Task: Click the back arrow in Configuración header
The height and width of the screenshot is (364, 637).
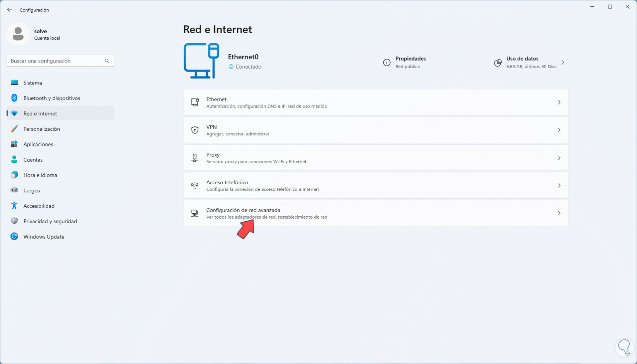Action: pos(10,10)
